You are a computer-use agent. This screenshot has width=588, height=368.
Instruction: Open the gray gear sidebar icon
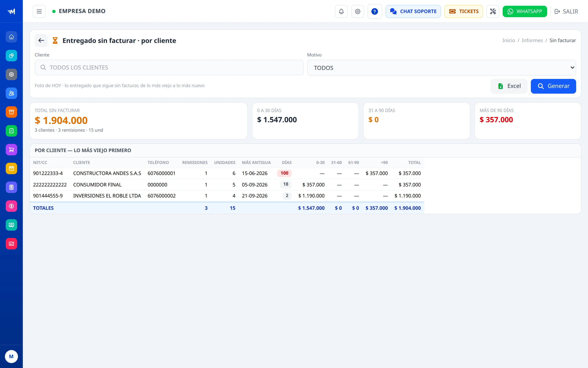(11, 74)
